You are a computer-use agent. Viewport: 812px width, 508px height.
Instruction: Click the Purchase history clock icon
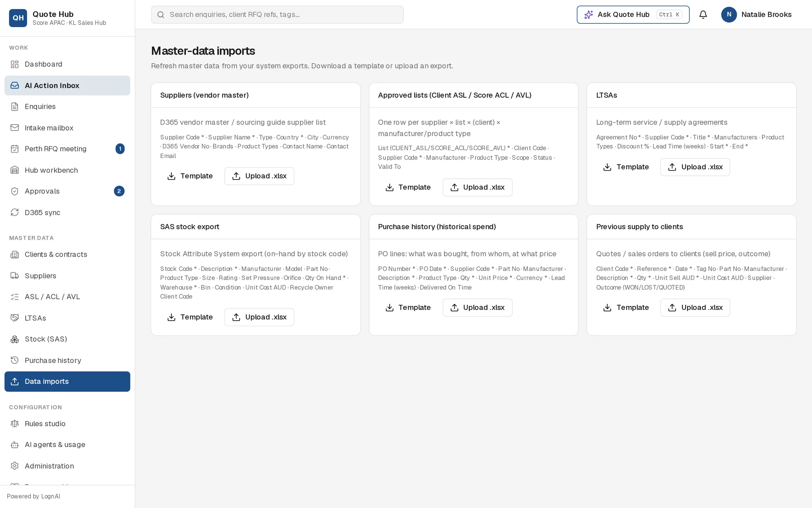click(x=15, y=360)
